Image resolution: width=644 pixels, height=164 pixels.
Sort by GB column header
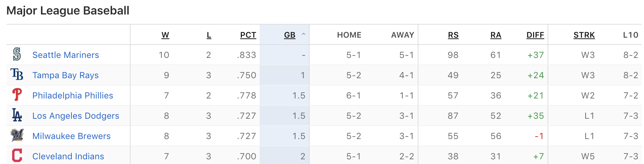[x=290, y=35]
